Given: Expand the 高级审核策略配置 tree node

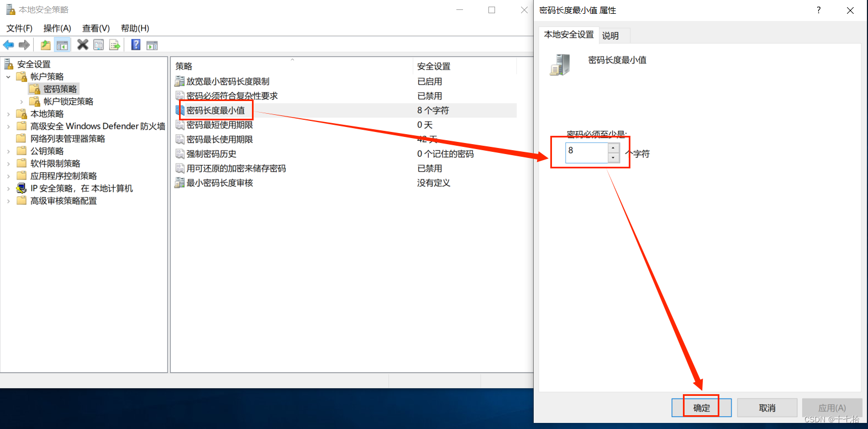Looking at the screenshot, I should pos(8,201).
